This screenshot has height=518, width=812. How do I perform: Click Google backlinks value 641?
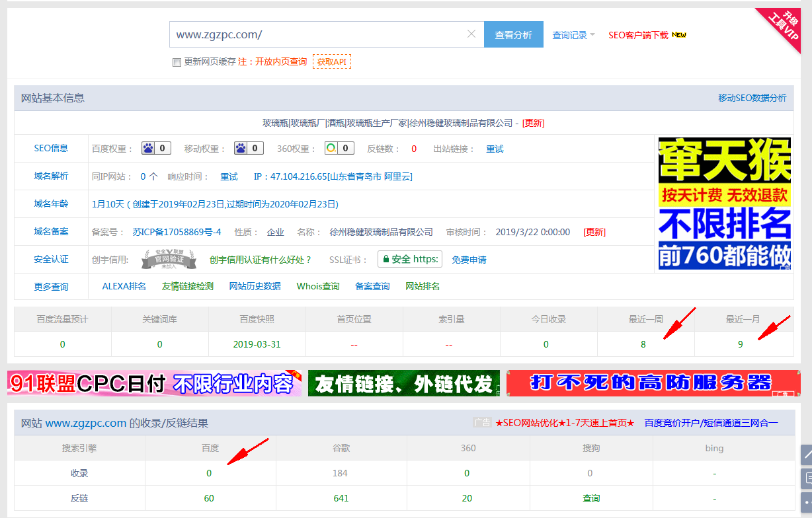coord(341,498)
